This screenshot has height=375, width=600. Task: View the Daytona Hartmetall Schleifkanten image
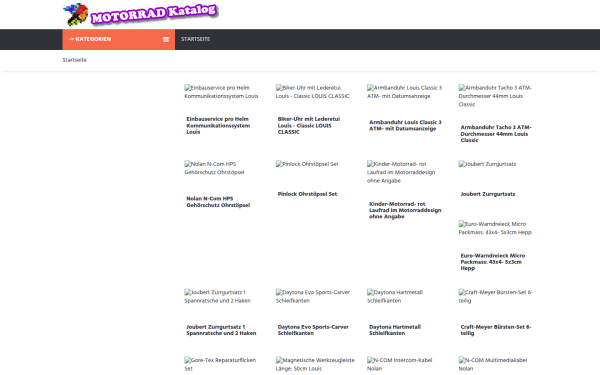(x=395, y=296)
